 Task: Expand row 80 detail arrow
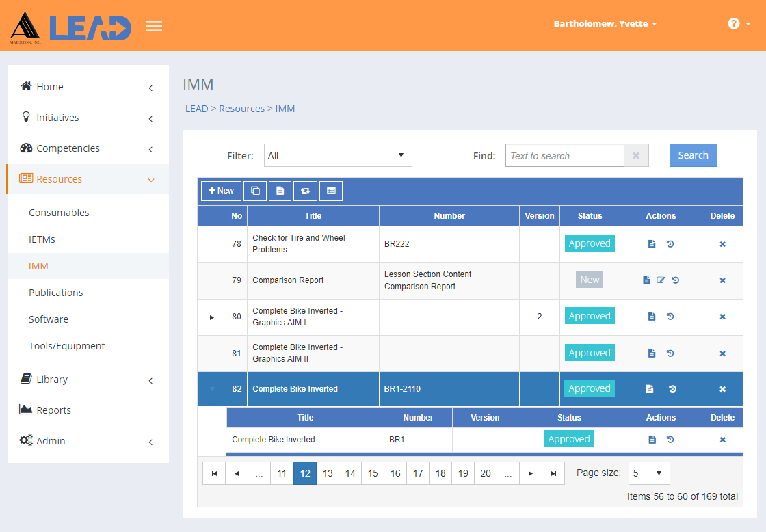(x=211, y=317)
